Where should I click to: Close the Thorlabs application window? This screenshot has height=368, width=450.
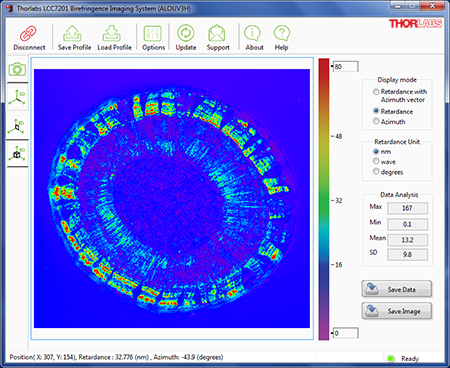(x=432, y=5)
